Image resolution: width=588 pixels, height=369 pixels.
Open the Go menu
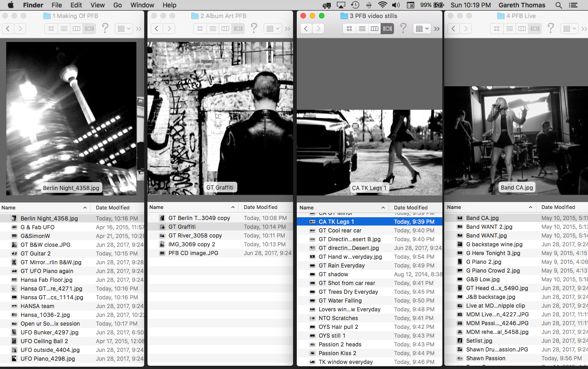point(118,5)
